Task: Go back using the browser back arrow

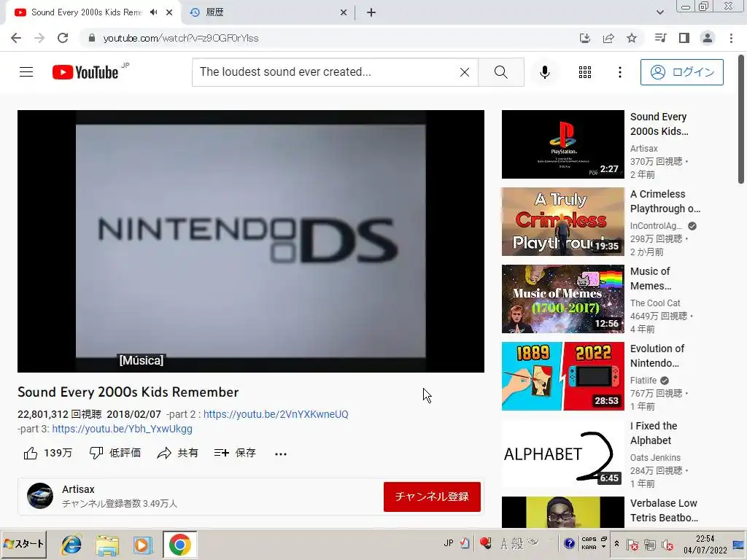Action: click(16, 38)
